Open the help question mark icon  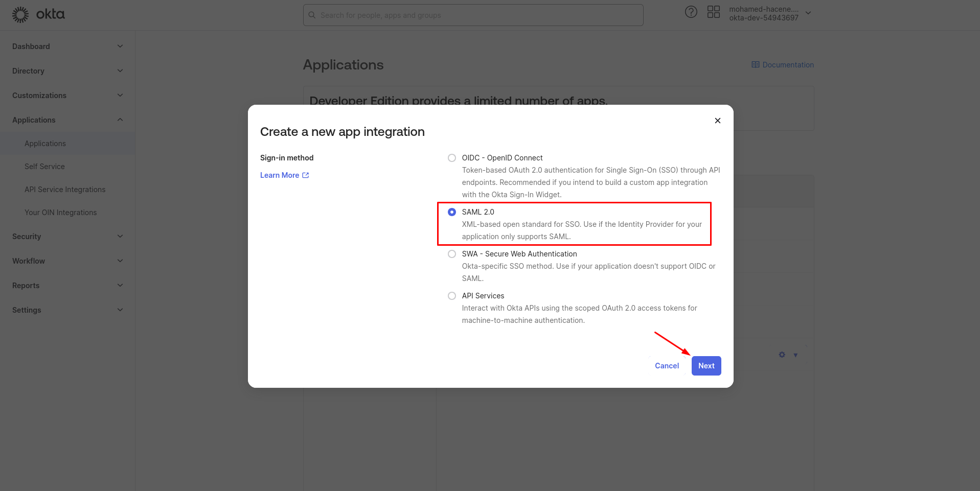[691, 12]
